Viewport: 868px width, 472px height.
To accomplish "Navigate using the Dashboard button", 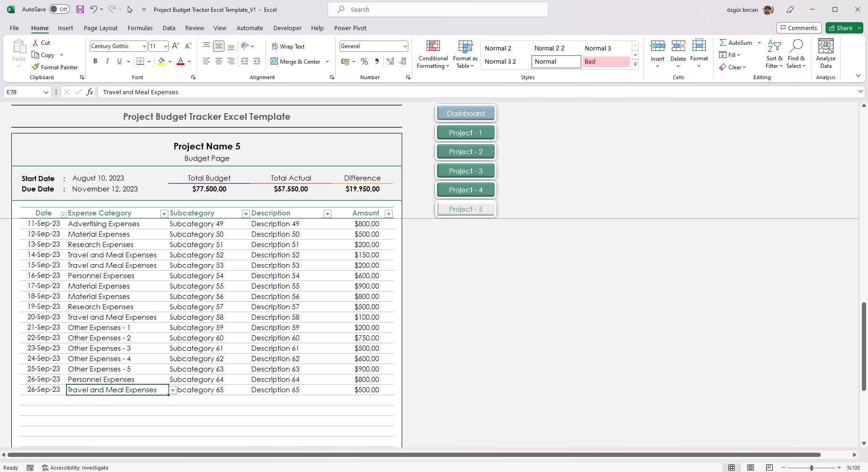I will [465, 113].
